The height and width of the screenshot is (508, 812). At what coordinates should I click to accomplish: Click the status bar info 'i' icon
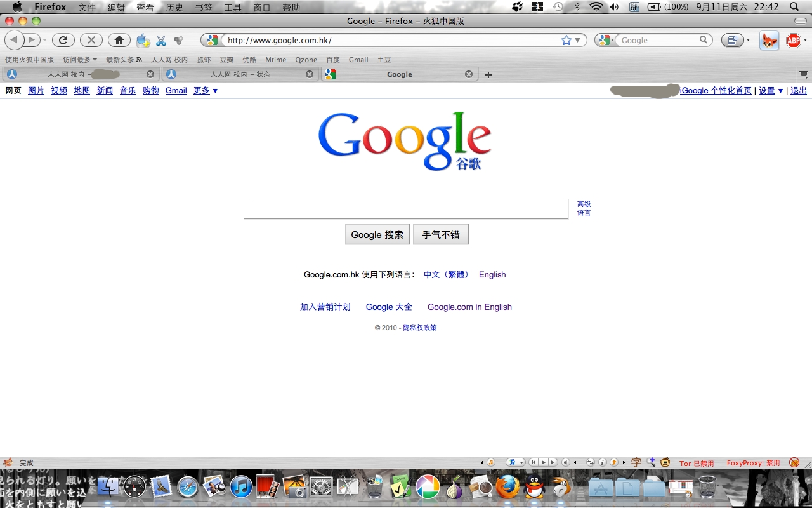[602, 462]
